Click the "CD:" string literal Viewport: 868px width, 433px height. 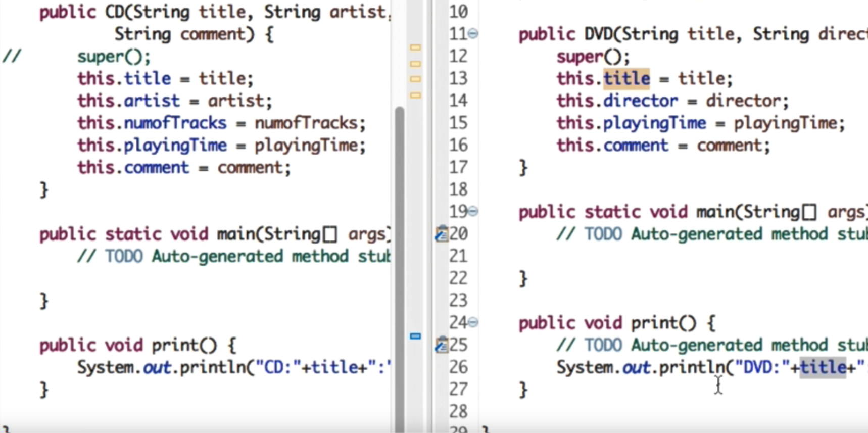pyautogui.click(x=278, y=368)
